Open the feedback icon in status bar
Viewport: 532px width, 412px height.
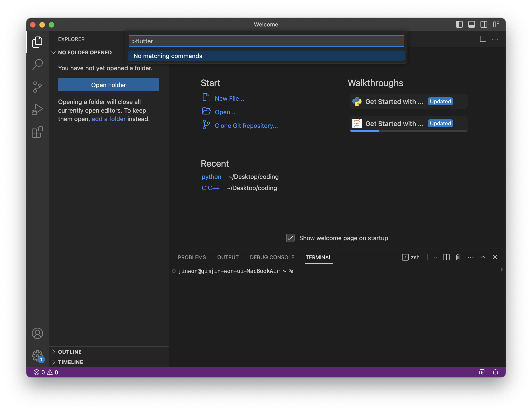coord(481,372)
